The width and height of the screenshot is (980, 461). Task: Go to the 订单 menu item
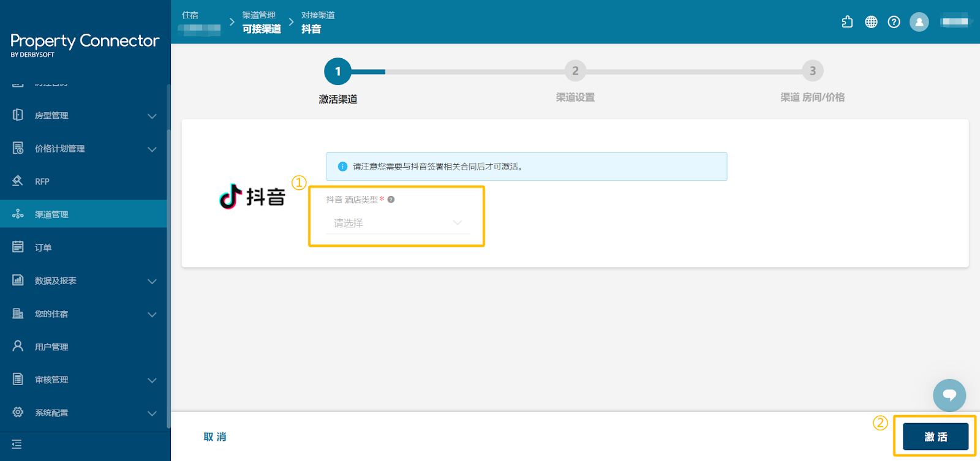coord(83,247)
